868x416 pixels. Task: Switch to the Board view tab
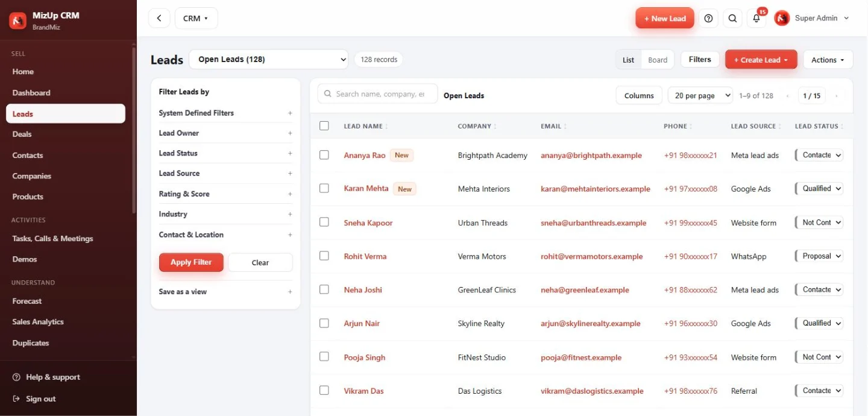(x=658, y=60)
